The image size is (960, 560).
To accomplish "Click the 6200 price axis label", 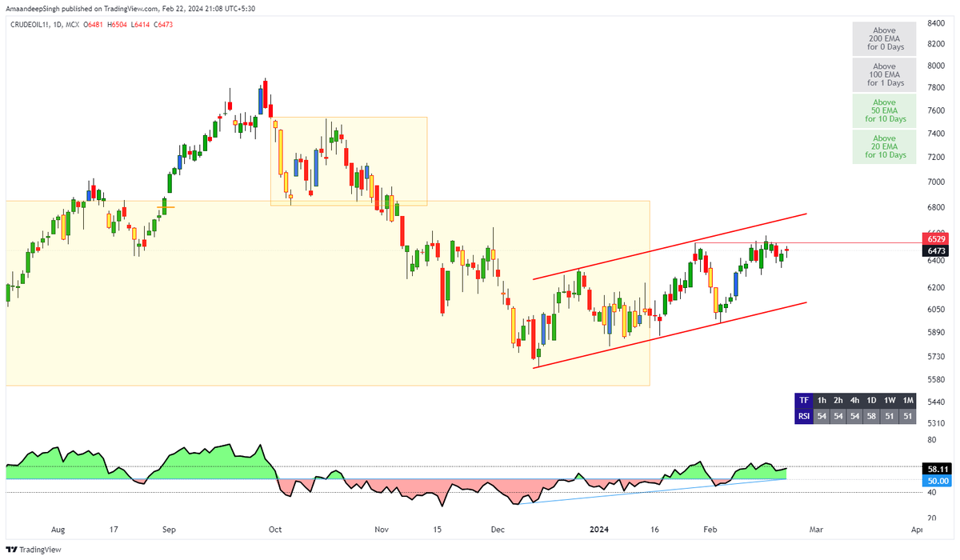I will tap(937, 287).
